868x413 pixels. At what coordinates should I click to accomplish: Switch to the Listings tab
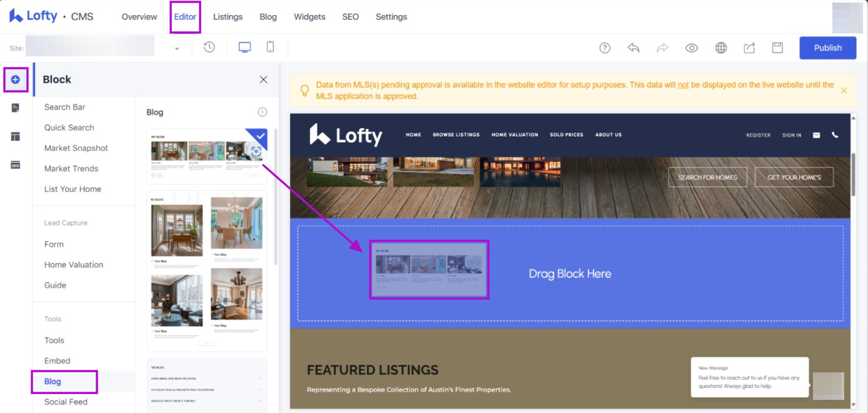[228, 17]
